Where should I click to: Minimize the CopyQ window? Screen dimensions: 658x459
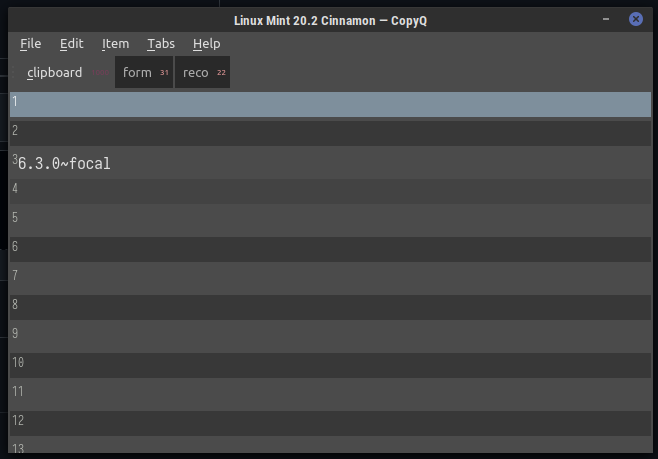tap(606, 19)
